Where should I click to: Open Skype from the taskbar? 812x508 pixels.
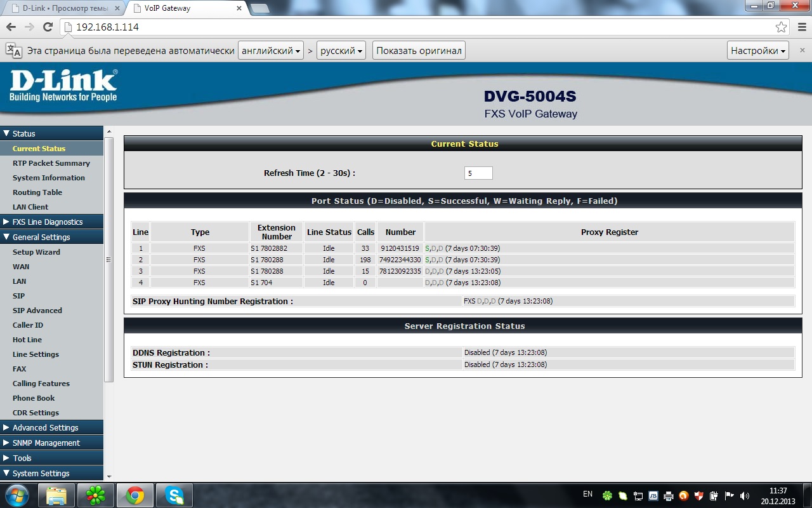[174, 495]
